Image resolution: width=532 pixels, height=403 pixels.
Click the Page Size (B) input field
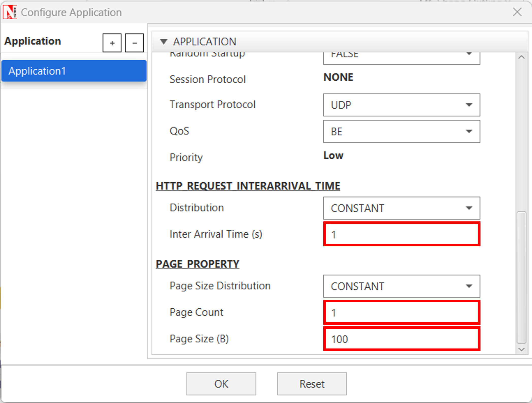(401, 339)
